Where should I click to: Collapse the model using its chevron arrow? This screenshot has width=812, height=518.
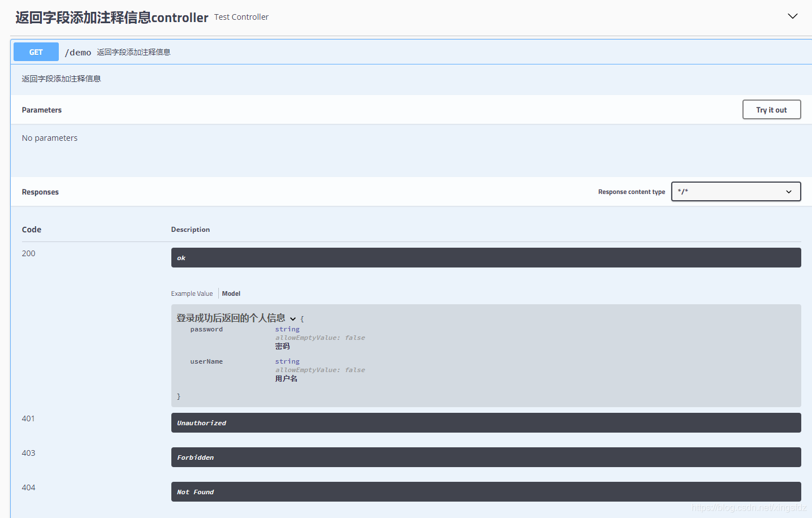(293, 319)
